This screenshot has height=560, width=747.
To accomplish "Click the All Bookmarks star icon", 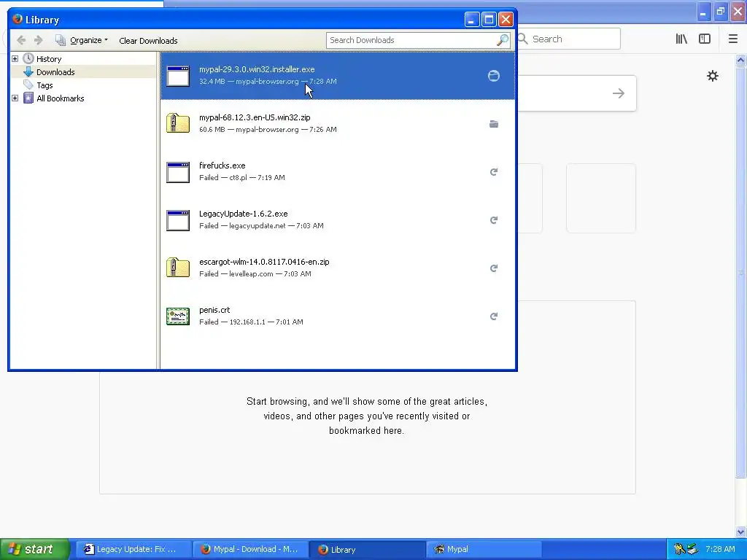I will coord(28,98).
